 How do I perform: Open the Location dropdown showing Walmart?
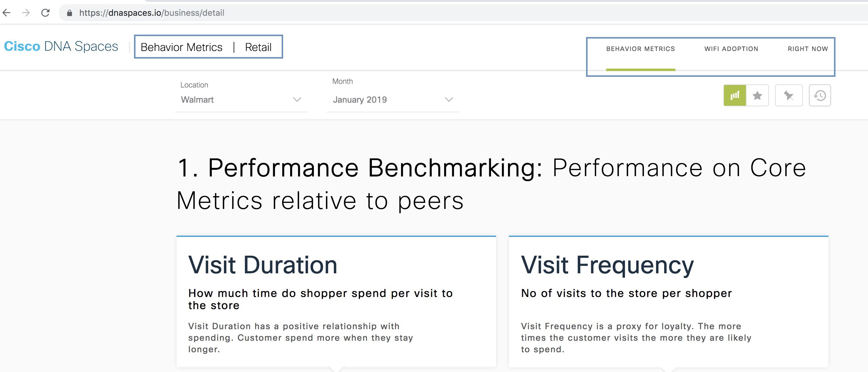click(x=241, y=100)
